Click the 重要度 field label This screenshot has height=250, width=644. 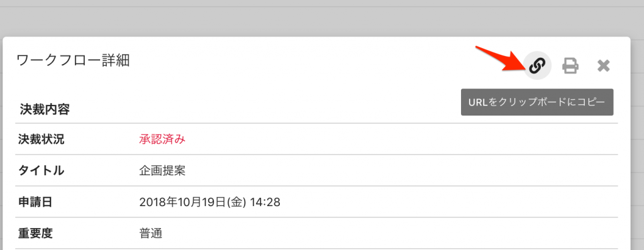tap(35, 234)
